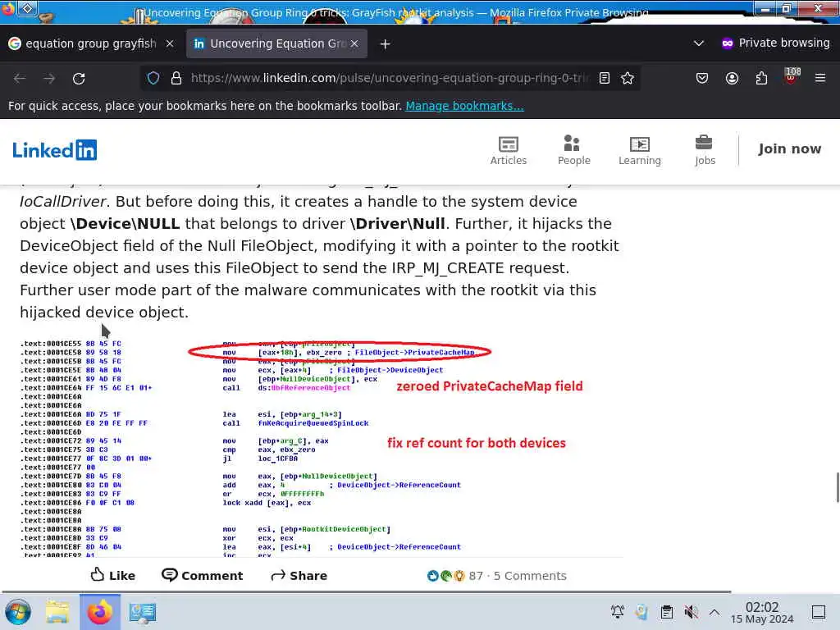
Task: Open the Manage bookmarks link
Action: 464,106
